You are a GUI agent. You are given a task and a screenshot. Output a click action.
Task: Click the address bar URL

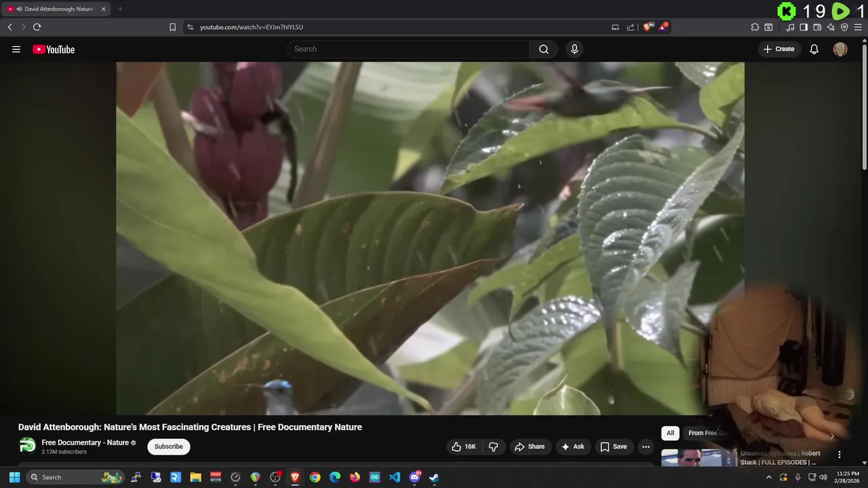pyautogui.click(x=252, y=27)
